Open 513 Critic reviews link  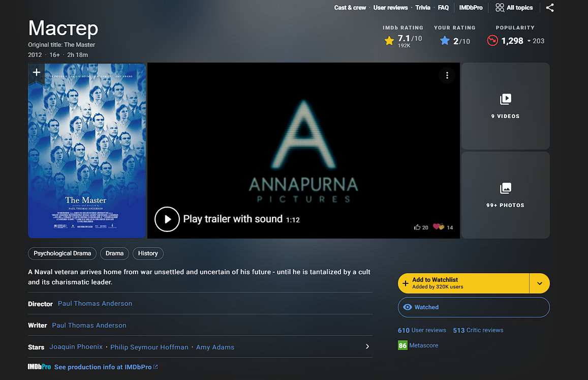478,330
